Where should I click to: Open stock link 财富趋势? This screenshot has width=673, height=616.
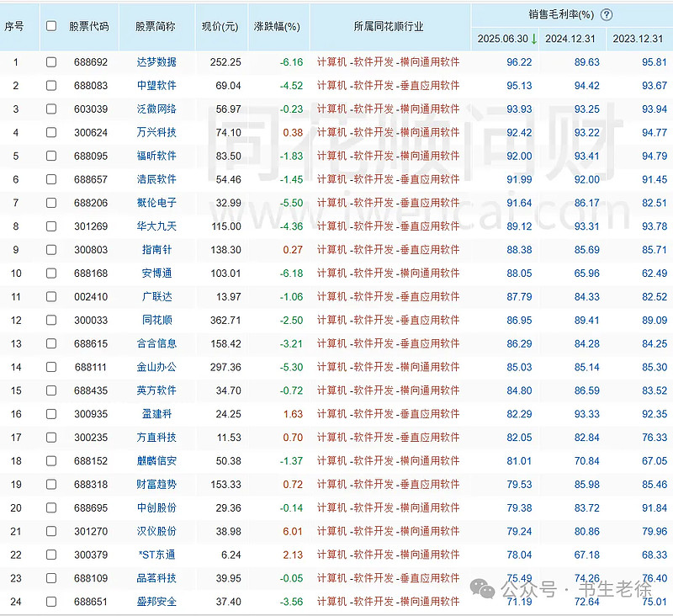156,484
